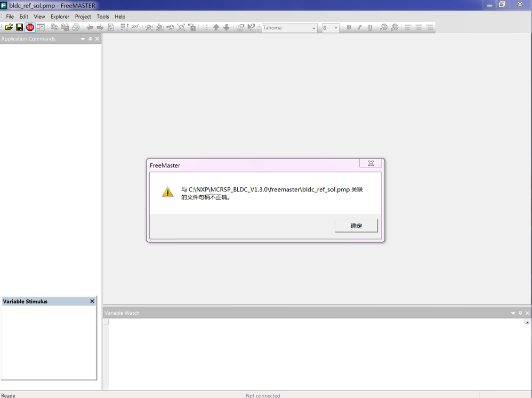
Task: Click the Ready status bar text
Action: [x=8, y=395]
